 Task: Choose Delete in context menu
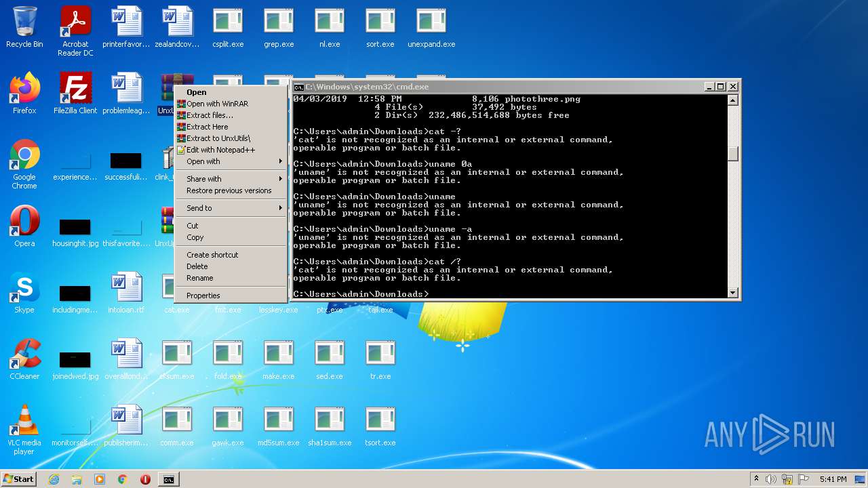click(231, 266)
